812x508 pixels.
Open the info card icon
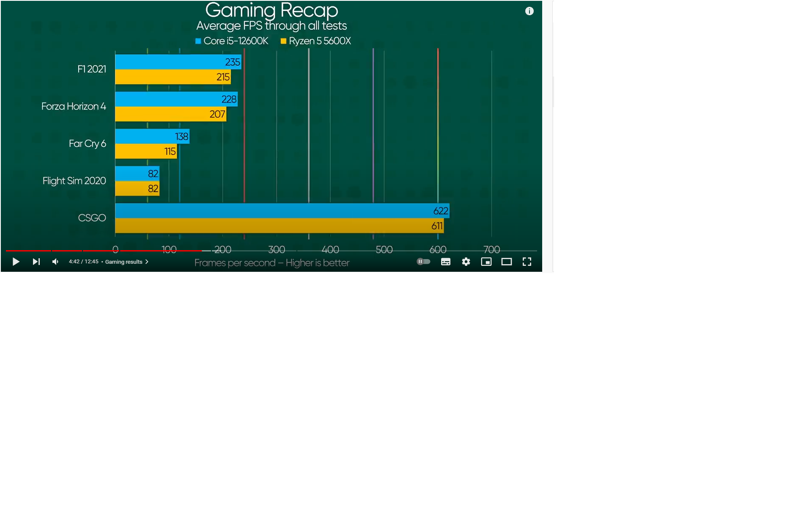pos(529,11)
